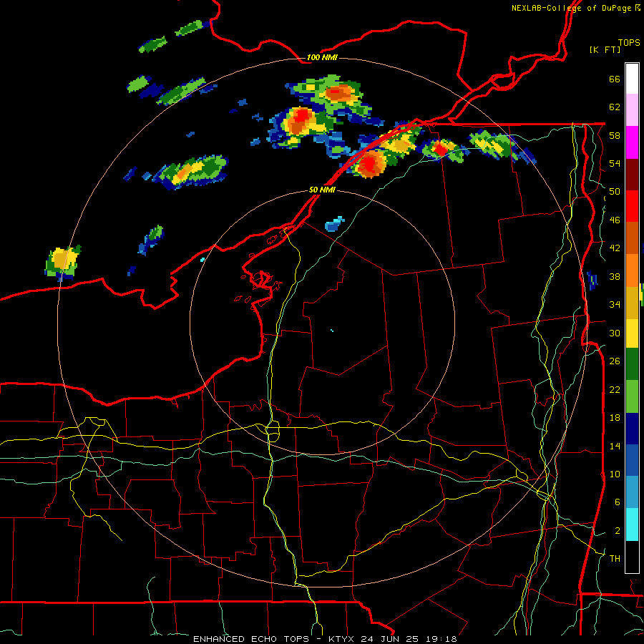Click the 26 legend value label
The image size is (644, 644).
pos(615,361)
